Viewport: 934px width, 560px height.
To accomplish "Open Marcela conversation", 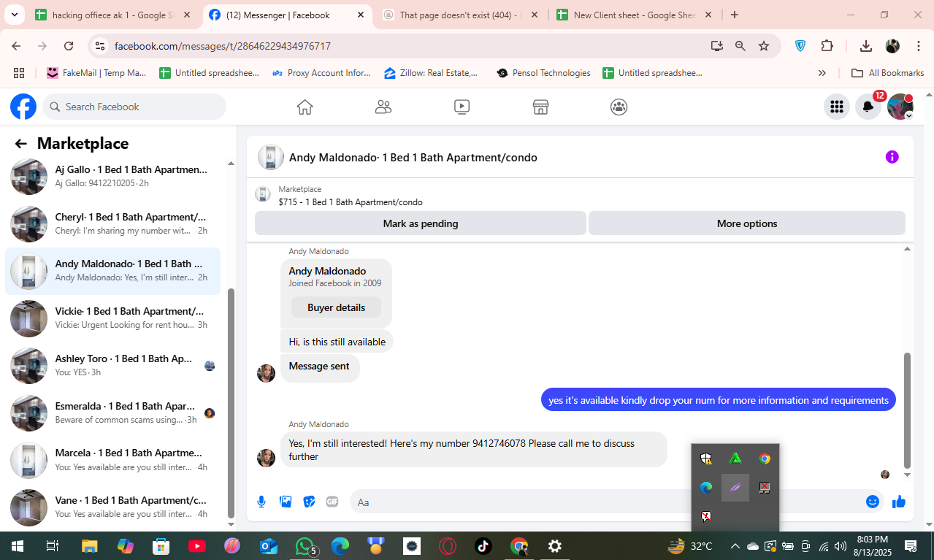I will pyautogui.click(x=113, y=460).
